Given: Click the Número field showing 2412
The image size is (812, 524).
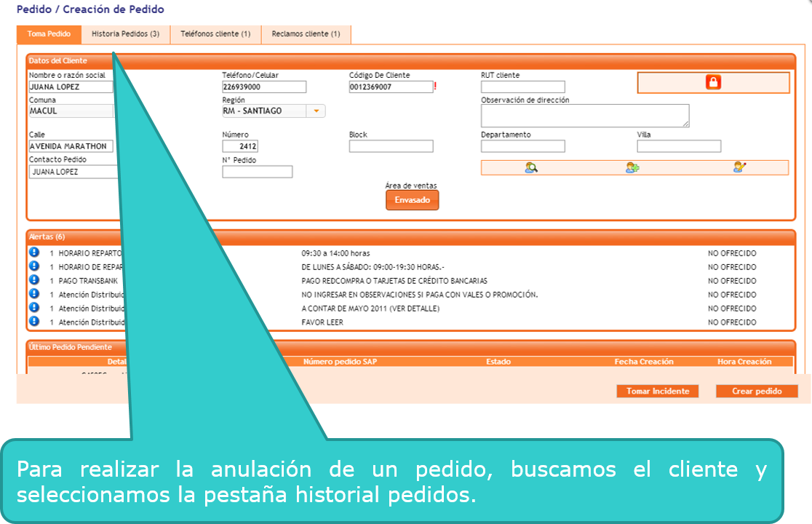Looking at the screenshot, I should point(240,146).
